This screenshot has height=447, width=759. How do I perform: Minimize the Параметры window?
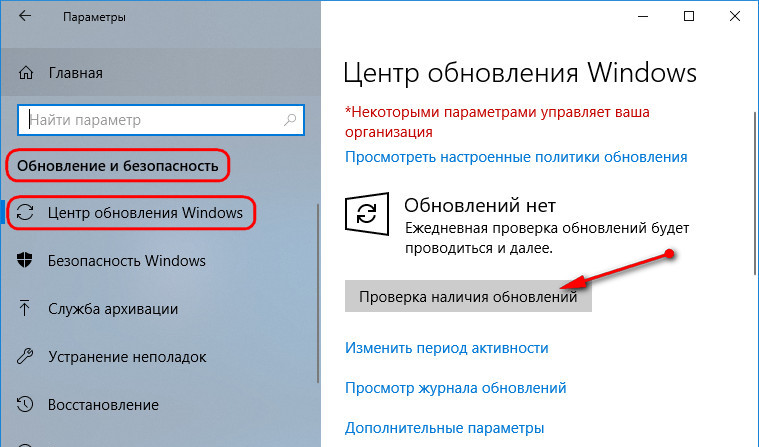[x=643, y=16]
